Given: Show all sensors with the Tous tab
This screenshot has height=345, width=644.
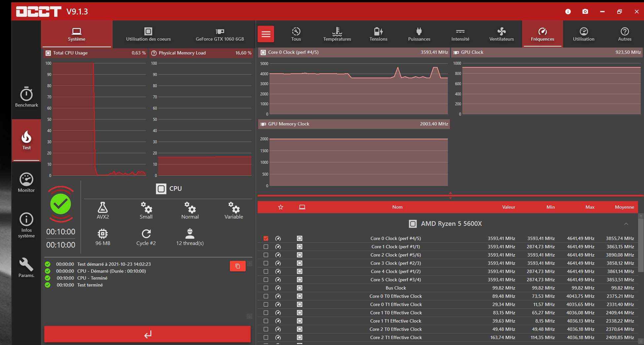Looking at the screenshot, I should (x=296, y=34).
